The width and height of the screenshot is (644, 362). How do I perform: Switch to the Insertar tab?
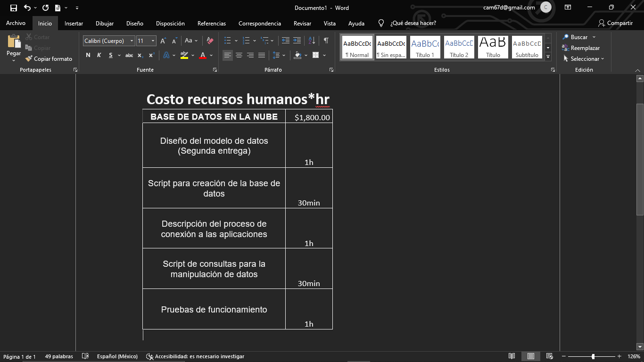click(x=74, y=23)
